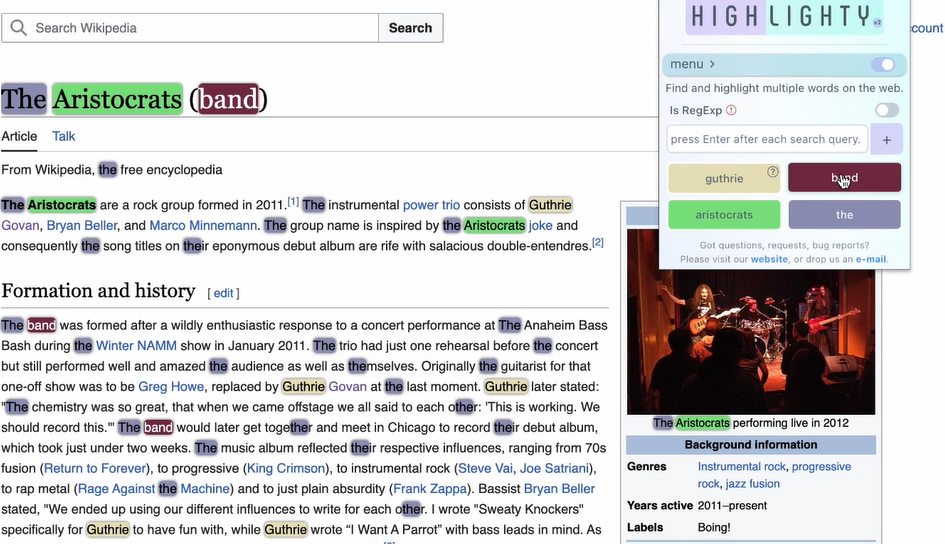Open the power trio link
The width and height of the screenshot is (945, 544).
click(431, 205)
